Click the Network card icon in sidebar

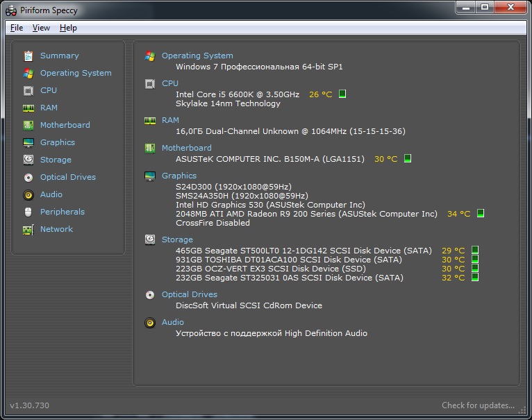[x=28, y=230]
